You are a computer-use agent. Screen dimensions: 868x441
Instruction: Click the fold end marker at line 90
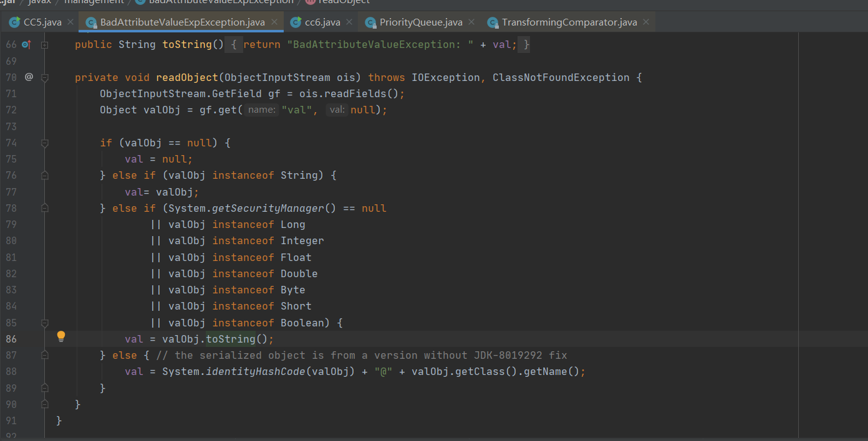(44, 404)
